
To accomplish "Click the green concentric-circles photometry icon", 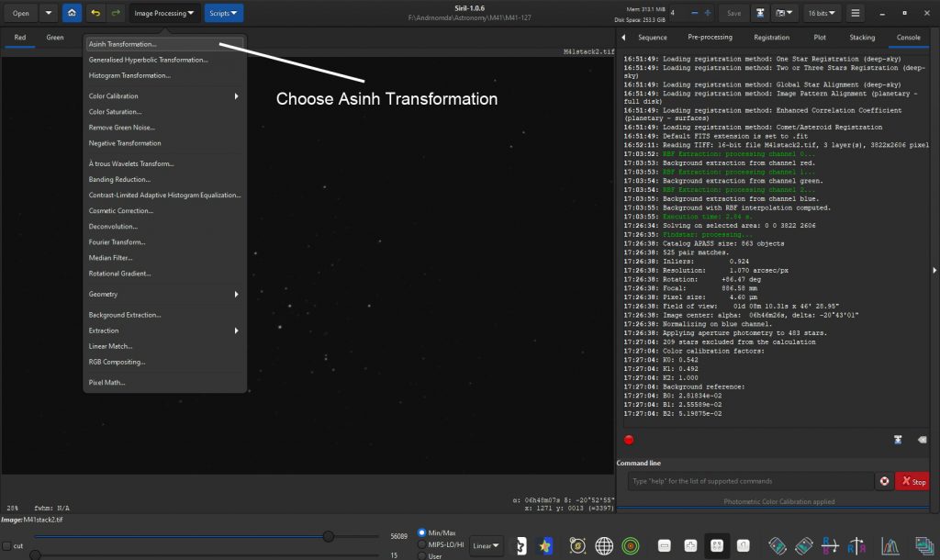I will [x=630, y=545].
